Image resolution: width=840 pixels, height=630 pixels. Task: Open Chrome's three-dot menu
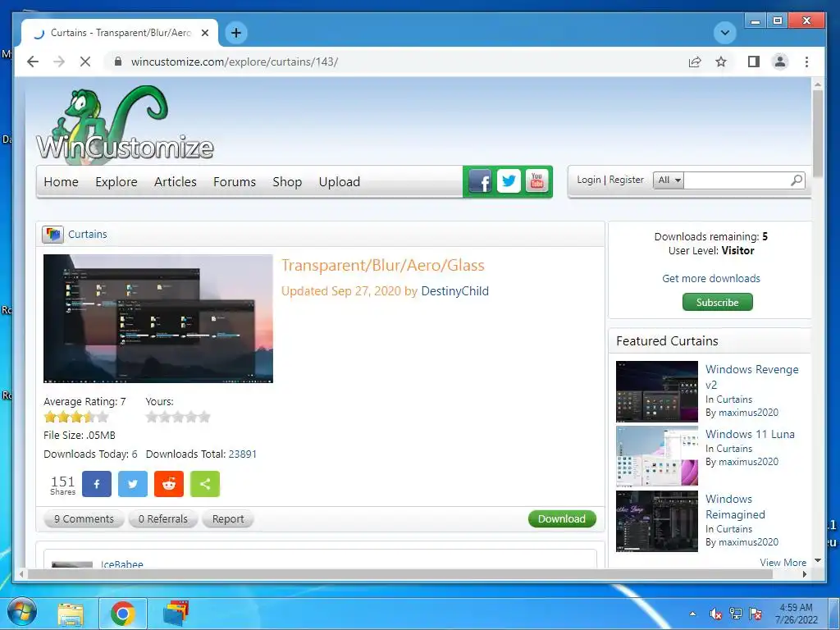[x=806, y=62]
